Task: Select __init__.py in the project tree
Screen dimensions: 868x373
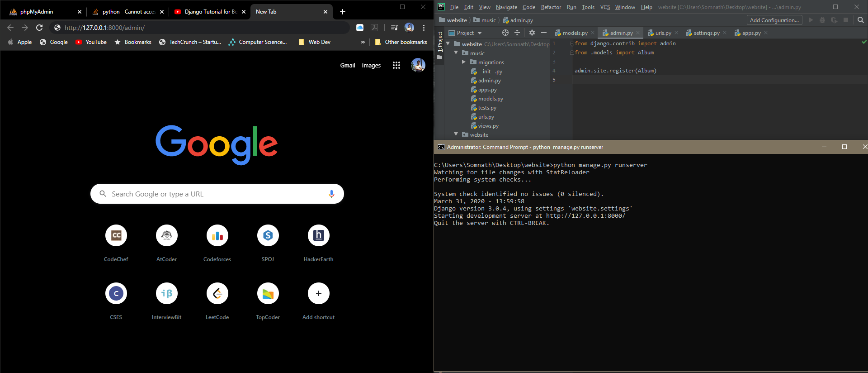Action: click(x=486, y=72)
